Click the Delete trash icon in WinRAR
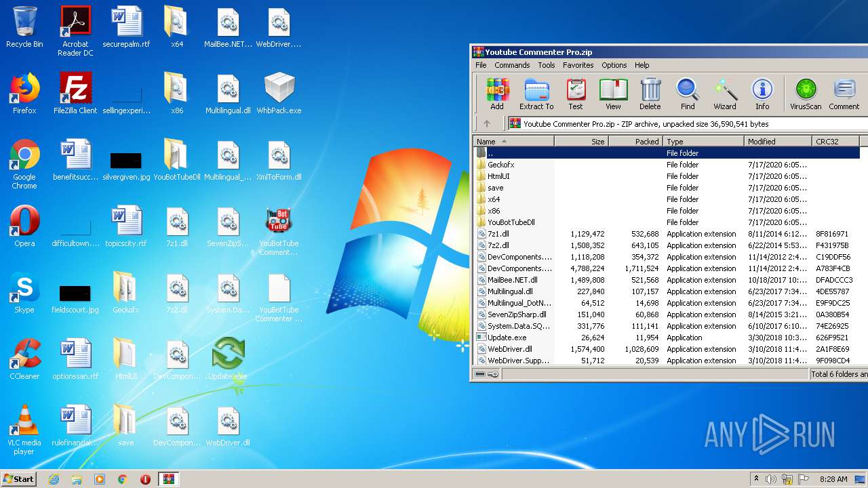 650,94
